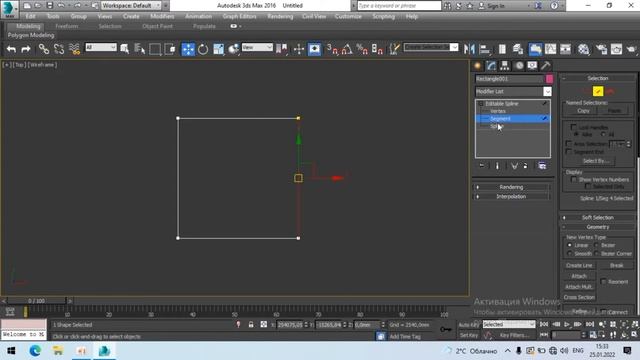The height and width of the screenshot is (360, 640).
Task: Activate the Select Object tool
Action: [x=124, y=49]
